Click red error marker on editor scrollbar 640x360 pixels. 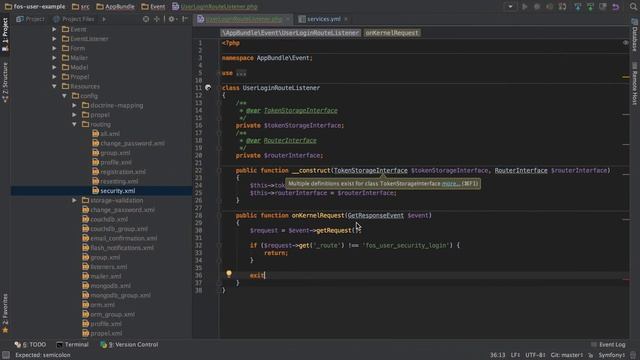click(626, 279)
